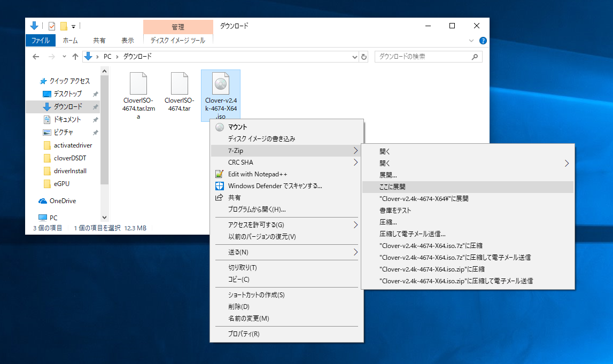Click the forward navigation arrow
This screenshot has height=364, width=613.
pyautogui.click(x=52, y=57)
